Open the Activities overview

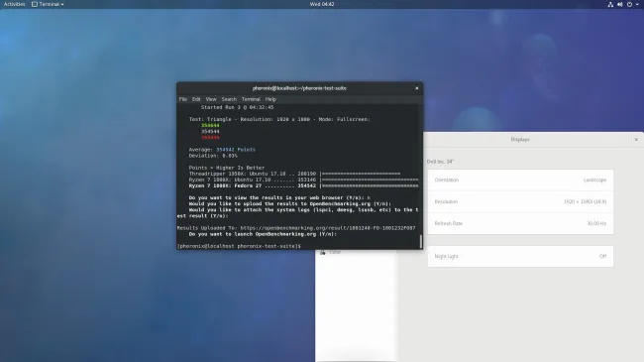pos(15,4)
